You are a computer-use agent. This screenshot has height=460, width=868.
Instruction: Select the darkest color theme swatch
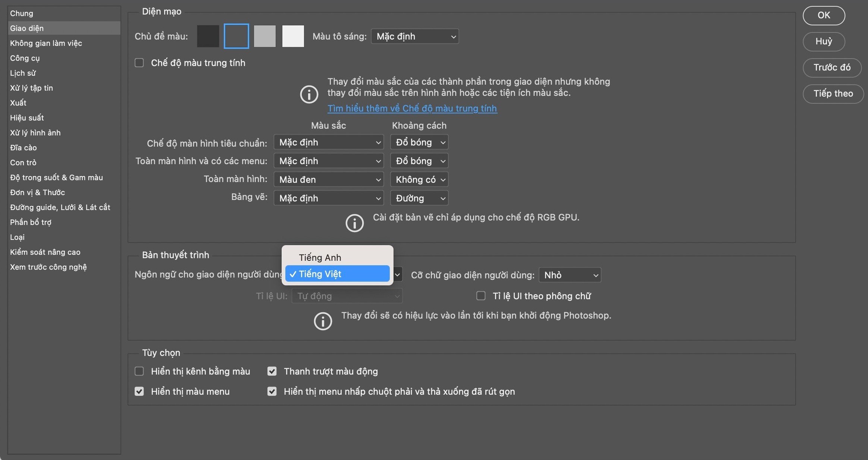[208, 36]
